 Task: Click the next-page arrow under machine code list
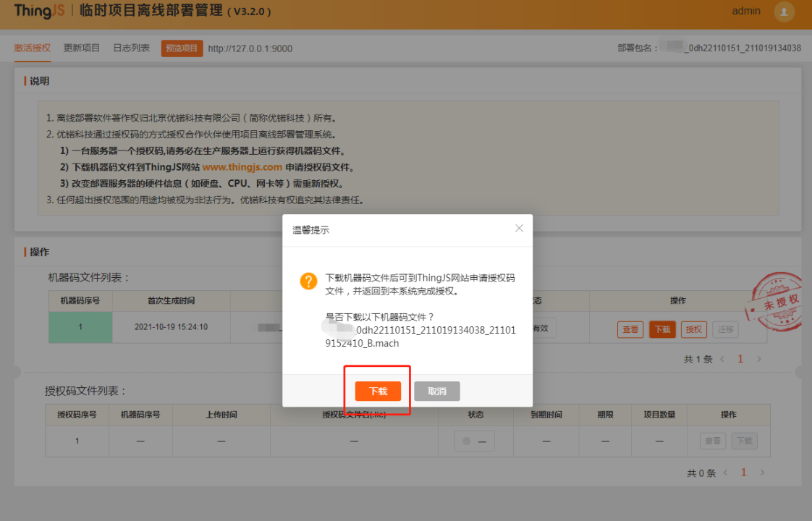coord(758,358)
